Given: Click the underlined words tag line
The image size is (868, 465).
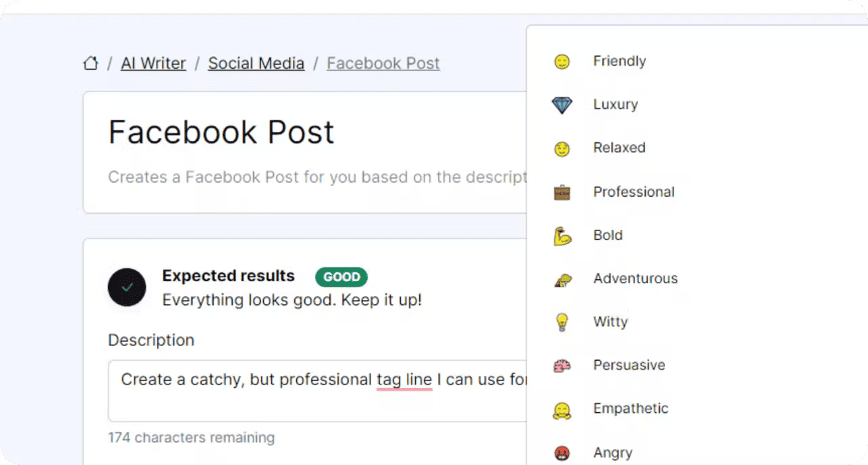Looking at the screenshot, I should 404,381.
